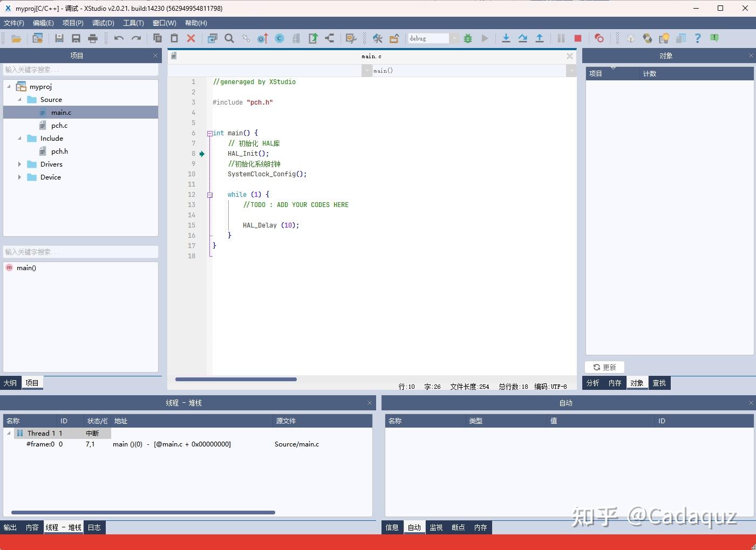This screenshot has height=550, width=756.
Task: Switch to the 分析 tab
Action: coord(593,383)
